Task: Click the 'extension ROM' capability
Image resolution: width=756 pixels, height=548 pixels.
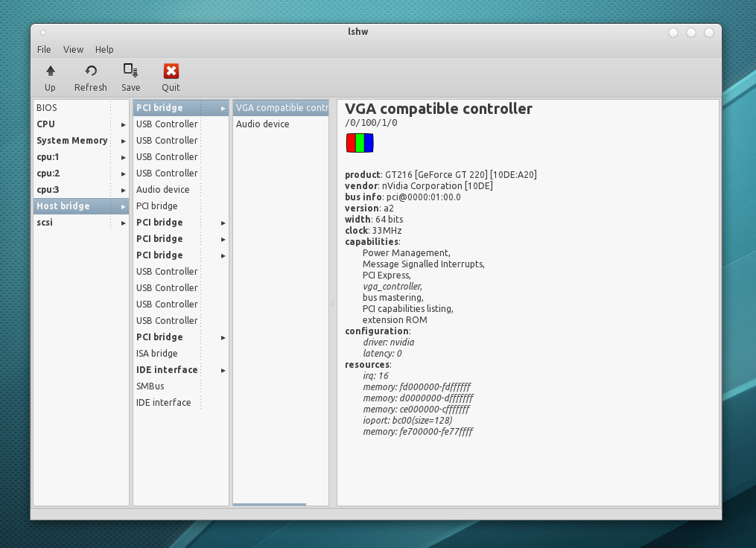Action: point(395,320)
